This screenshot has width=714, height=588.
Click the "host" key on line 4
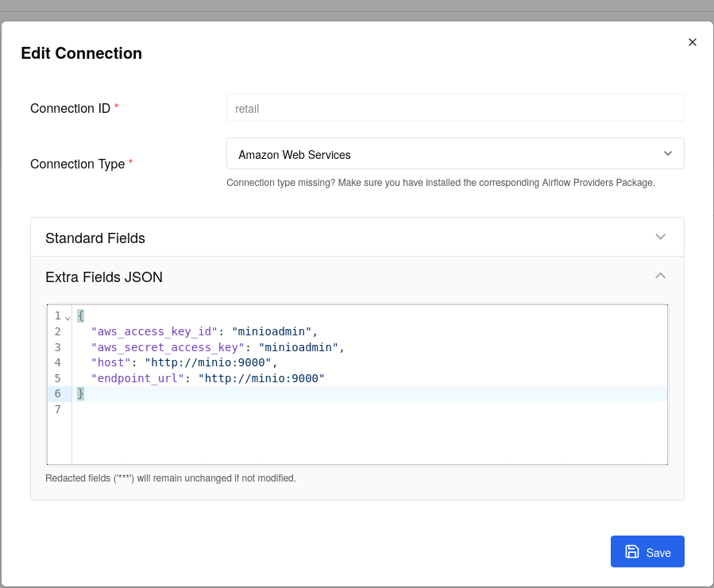point(111,362)
